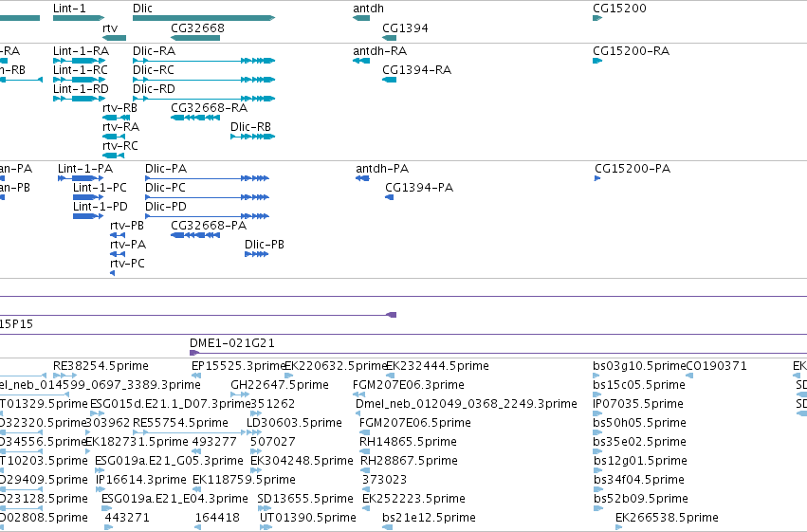
Task: Click the Dlic-PA coding sequence
Action: coord(207,178)
